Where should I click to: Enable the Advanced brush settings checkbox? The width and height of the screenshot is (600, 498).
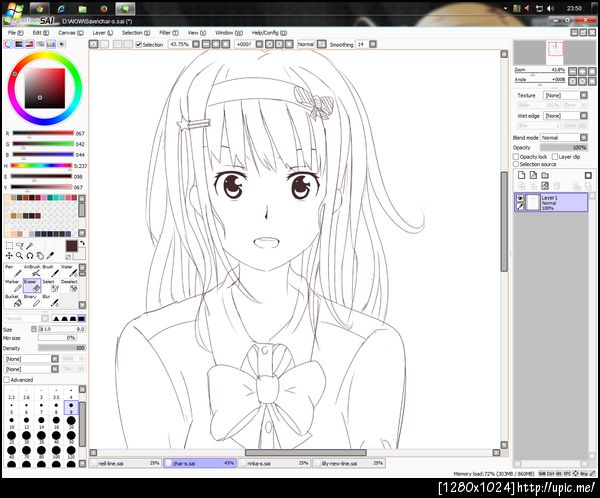tap(7, 380)
